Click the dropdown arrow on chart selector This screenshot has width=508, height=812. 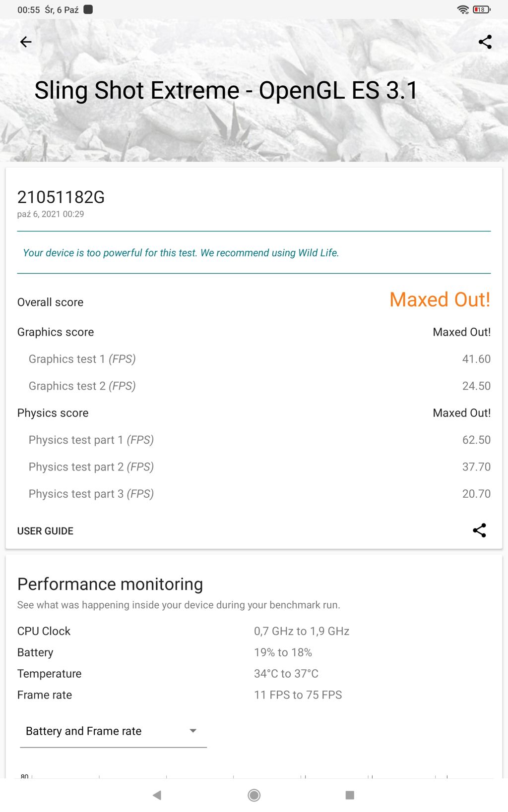(x=193, y=731)
